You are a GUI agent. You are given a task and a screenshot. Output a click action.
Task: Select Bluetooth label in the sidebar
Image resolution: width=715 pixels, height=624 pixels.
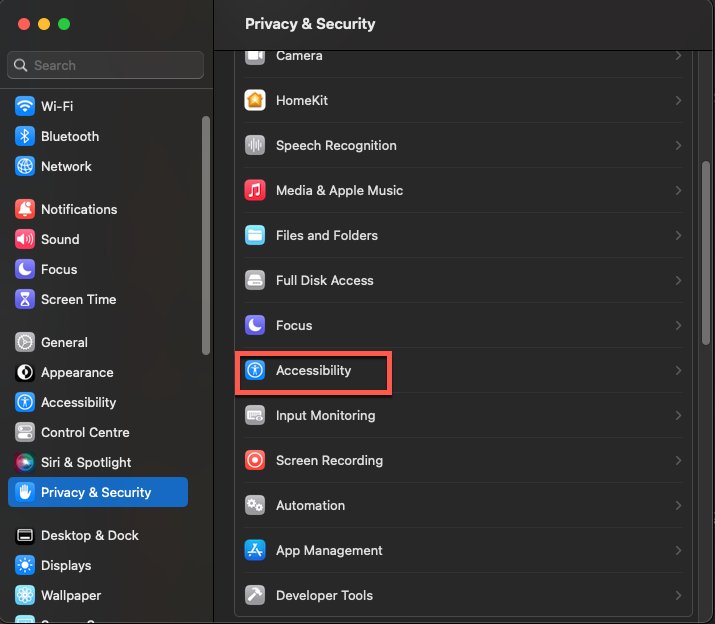click(x=70, y=136)
